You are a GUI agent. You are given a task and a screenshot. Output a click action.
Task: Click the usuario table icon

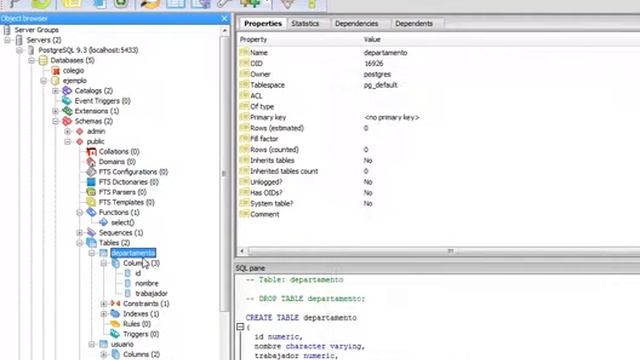click(x=104, y=344)
